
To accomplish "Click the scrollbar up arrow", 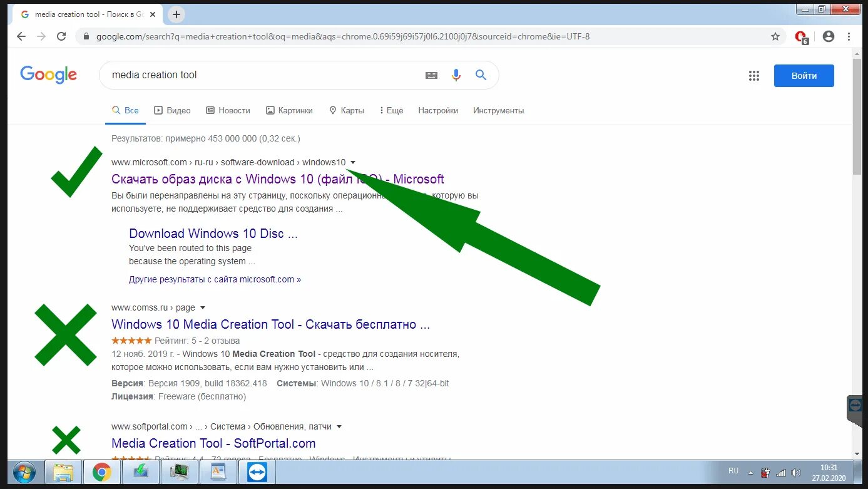I will [857, 54].
